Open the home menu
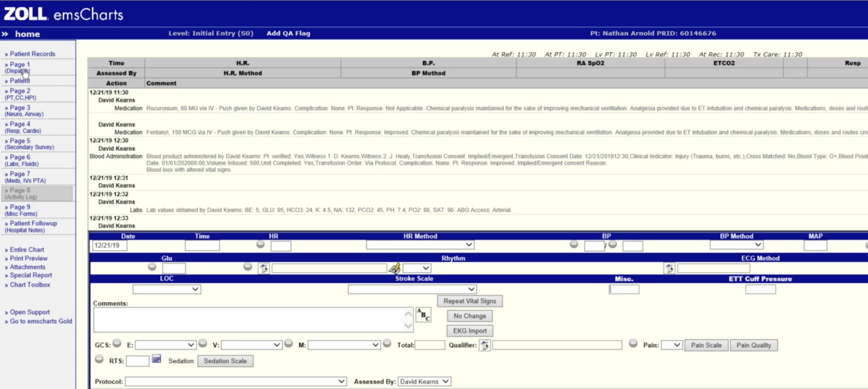This screenshot has height=389, width=868. pyautogui.click(x=28, y=34)
